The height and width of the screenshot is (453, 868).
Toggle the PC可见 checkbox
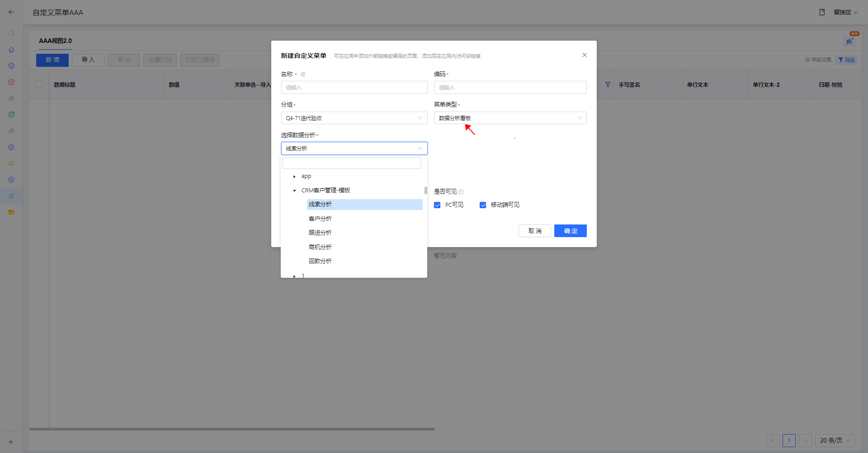[437, 205]
